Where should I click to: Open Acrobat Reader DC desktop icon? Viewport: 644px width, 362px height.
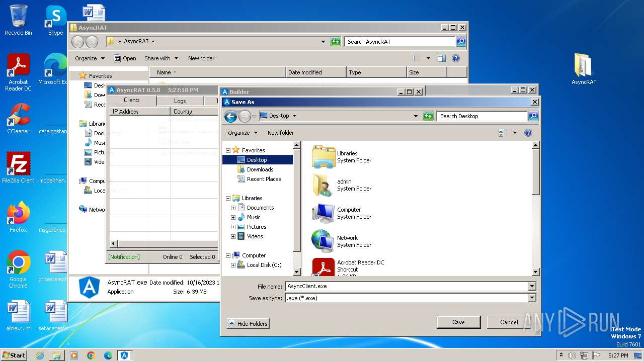(18, 72)
